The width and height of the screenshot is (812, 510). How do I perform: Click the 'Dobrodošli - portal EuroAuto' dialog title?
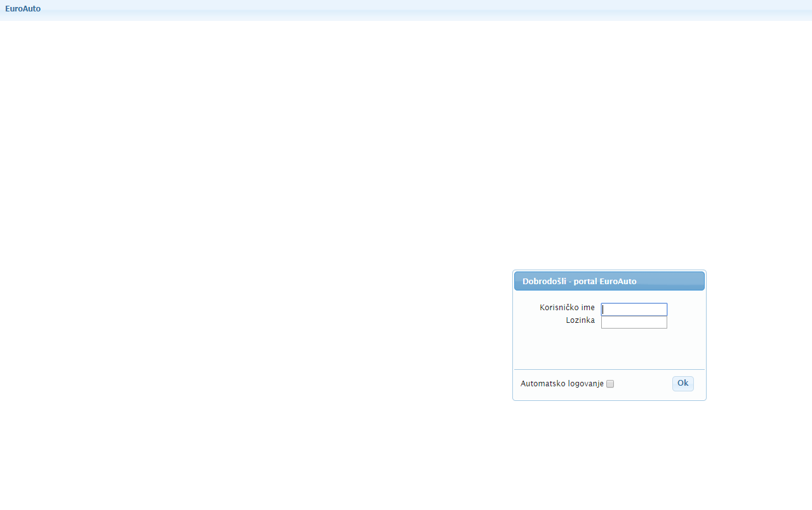point(579,281)
